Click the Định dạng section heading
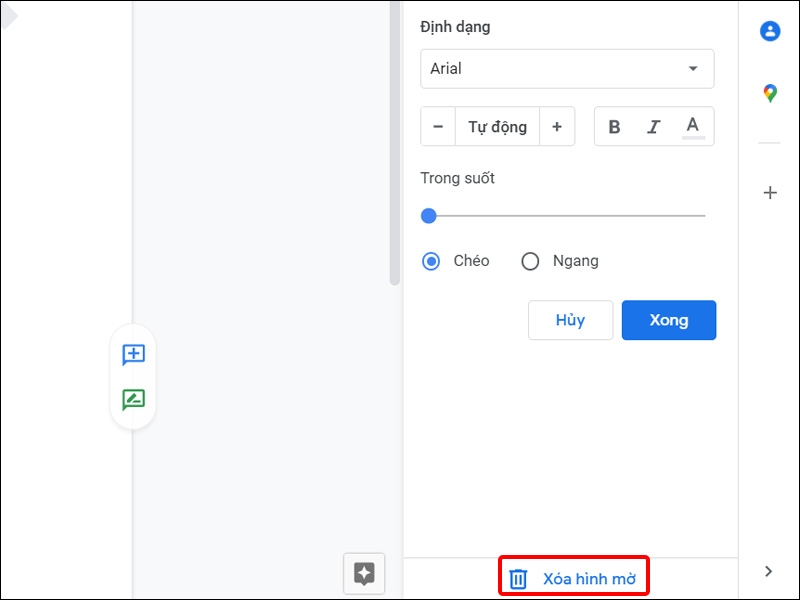Screen dimensions: 800x600 click(x=455, y=27)
